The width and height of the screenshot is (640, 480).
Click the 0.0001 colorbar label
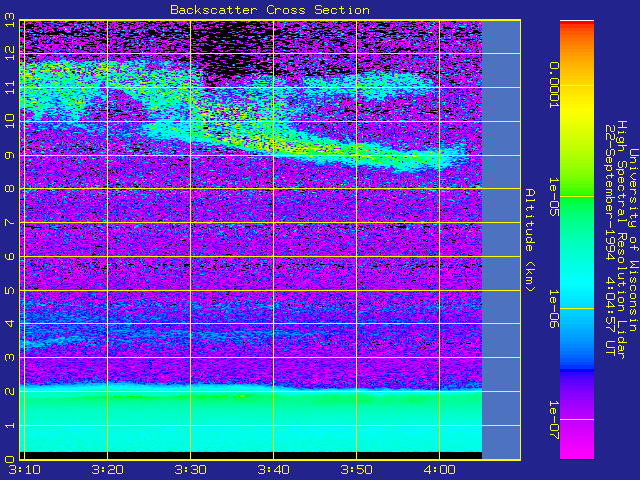coord(553,85)
